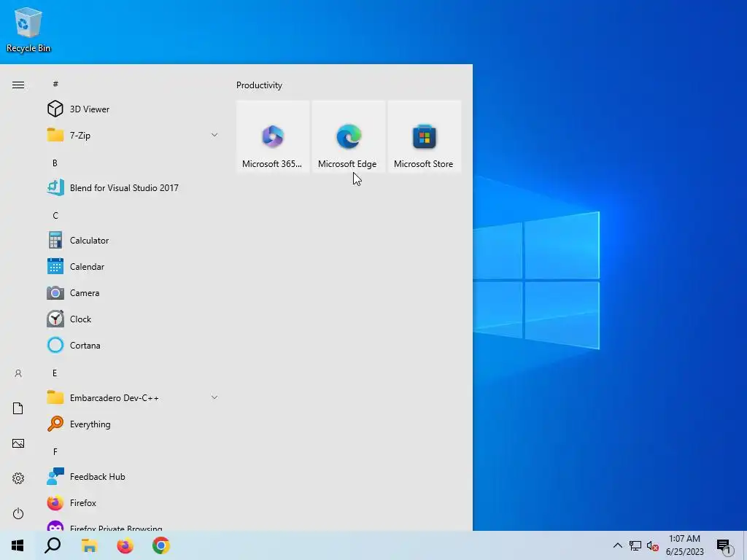
Task: Click the Windows Start button on the taskbar
Action: click(18, 545)
